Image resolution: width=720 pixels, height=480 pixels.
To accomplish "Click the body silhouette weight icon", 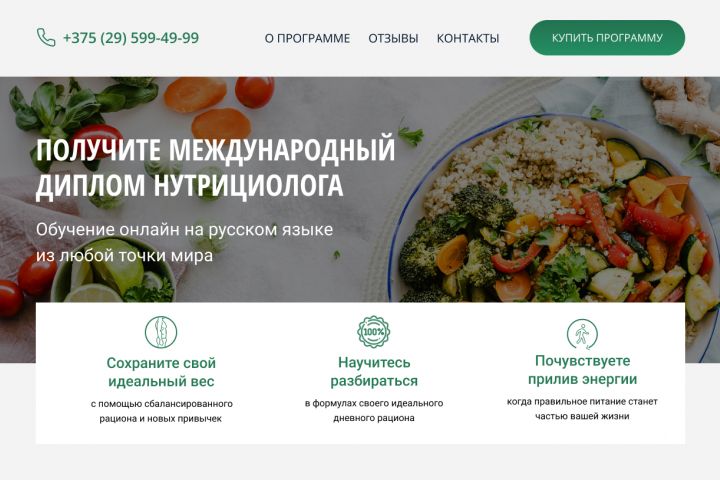I will click(161, 332).
